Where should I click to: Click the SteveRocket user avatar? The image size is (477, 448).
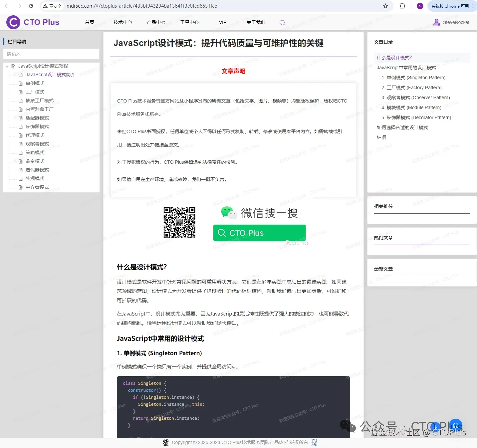tap(437, 22)
